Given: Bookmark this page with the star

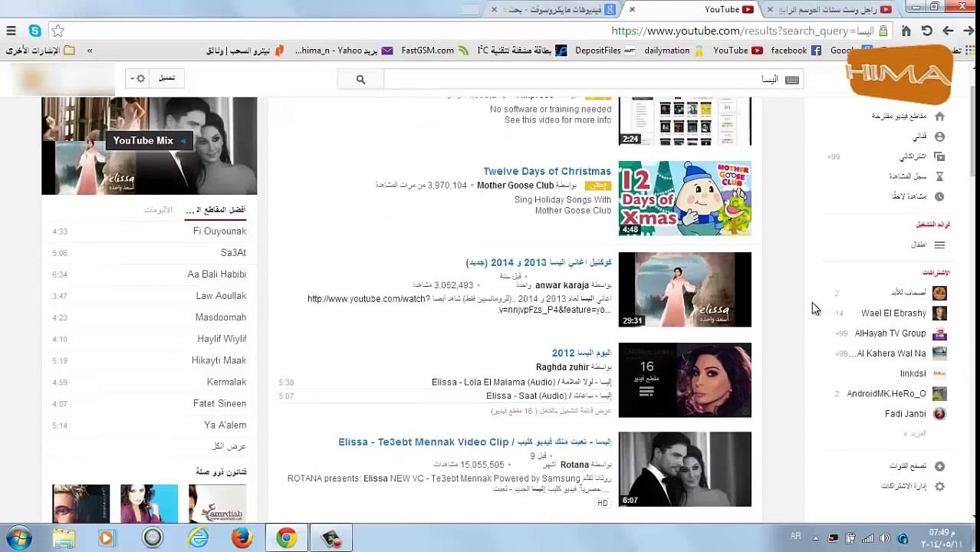Looking at the screenshot, I should coord(58,31).
